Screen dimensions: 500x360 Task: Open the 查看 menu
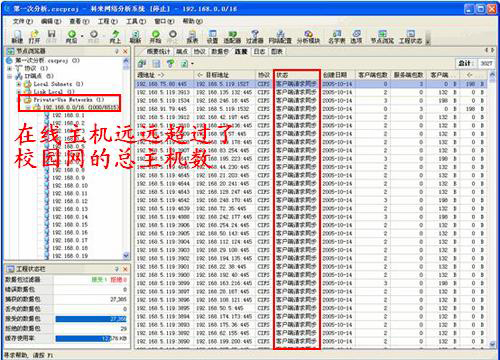(x=79, y=21)
